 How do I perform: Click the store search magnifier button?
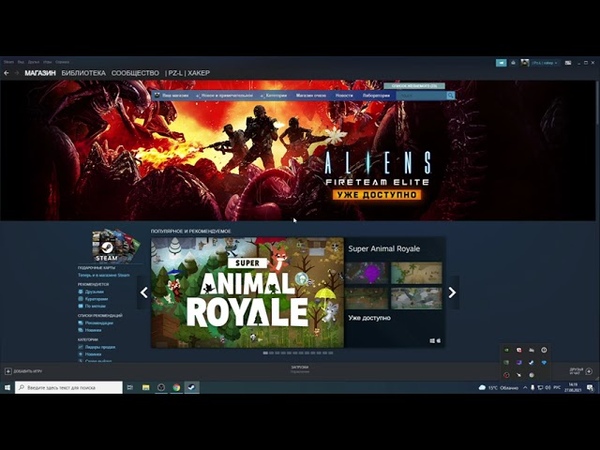point(451,95)
